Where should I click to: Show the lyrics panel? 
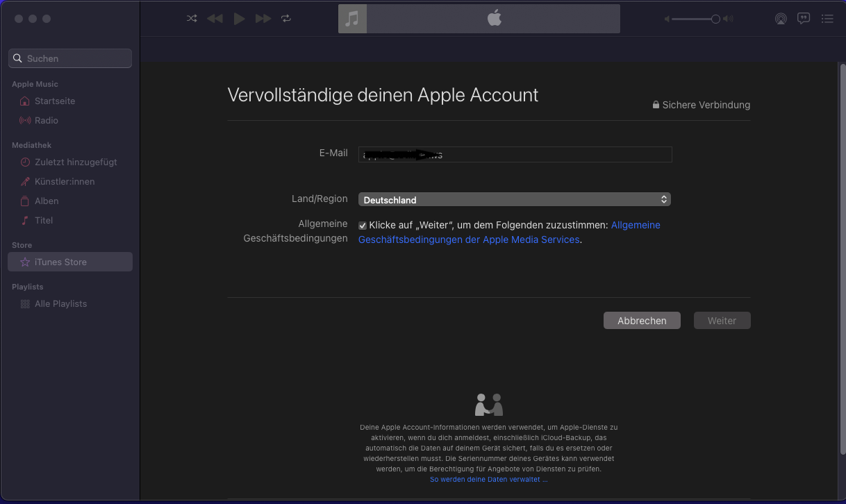click(804, 19)
